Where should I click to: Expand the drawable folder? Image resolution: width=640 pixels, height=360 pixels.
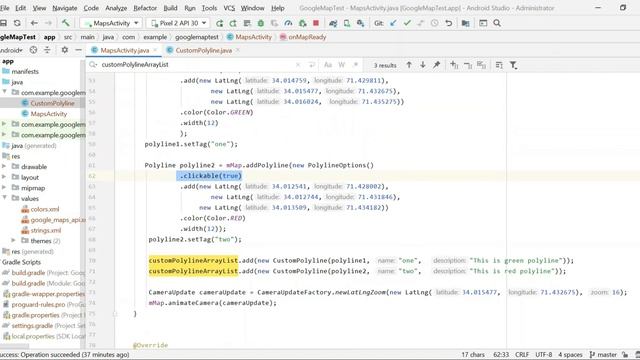pyautogui.click(x=4, y=167)
